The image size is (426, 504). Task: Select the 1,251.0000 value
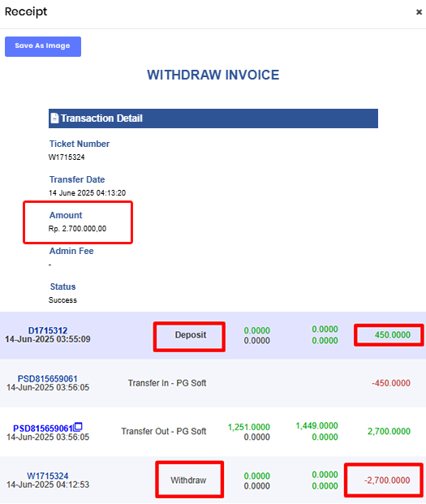click(x=248, y=427)
